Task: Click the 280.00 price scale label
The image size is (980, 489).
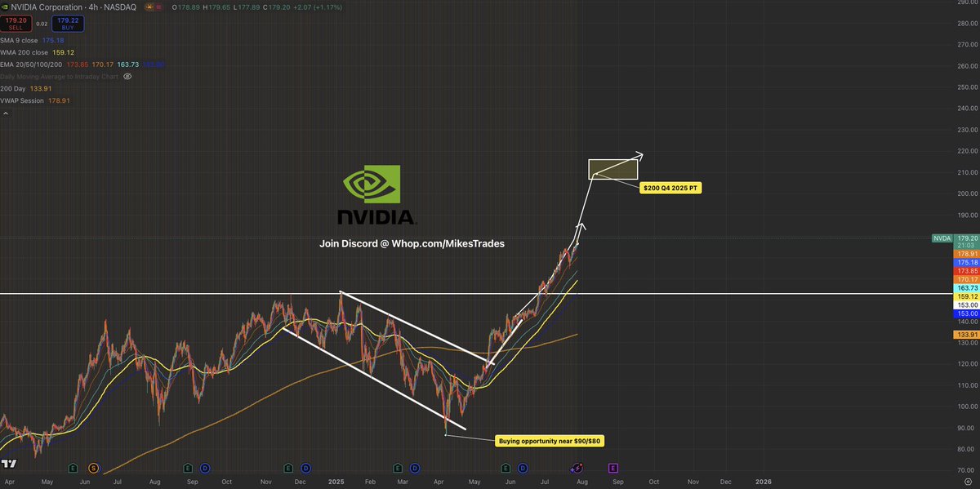Action: 969,24
